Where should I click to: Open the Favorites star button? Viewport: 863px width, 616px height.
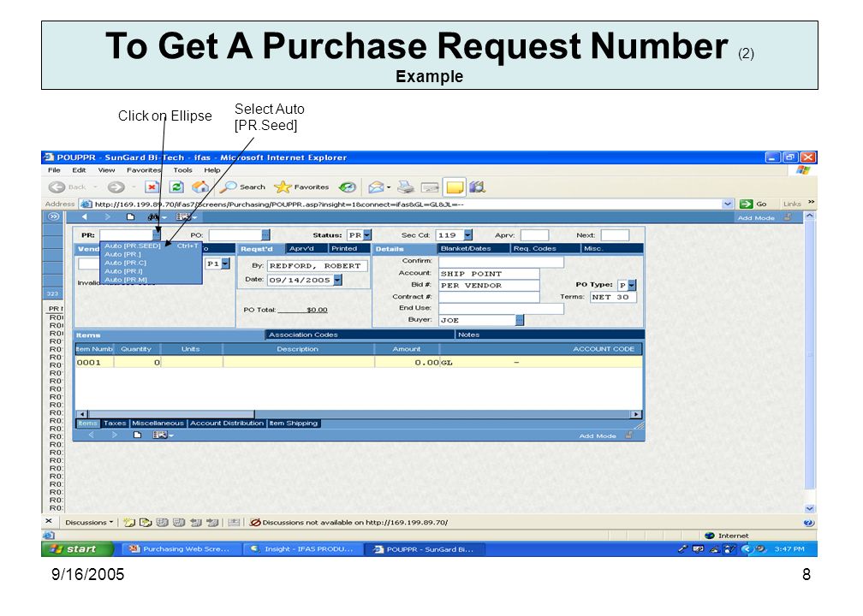(301, 187)
